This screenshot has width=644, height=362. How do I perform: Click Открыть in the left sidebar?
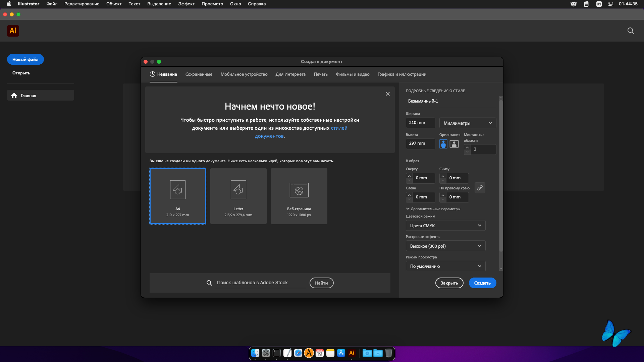(21, 73)
